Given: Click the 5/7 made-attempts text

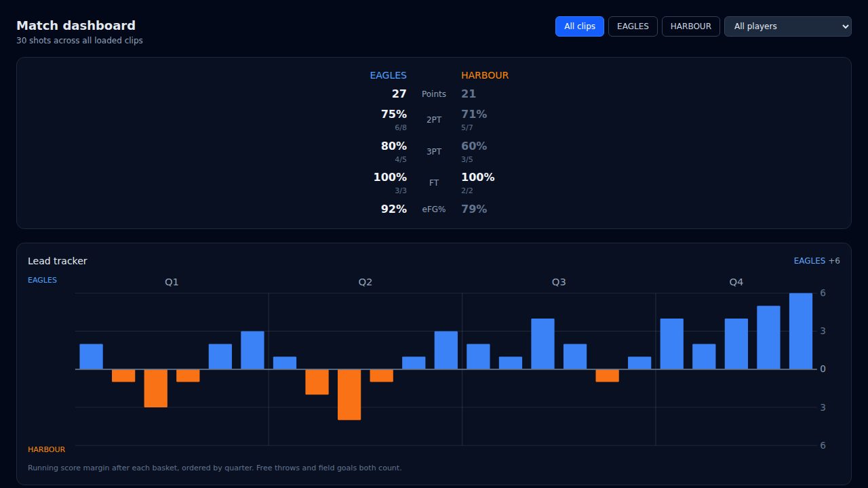Looking at the screenshot, I should click(x=467, y=127).
